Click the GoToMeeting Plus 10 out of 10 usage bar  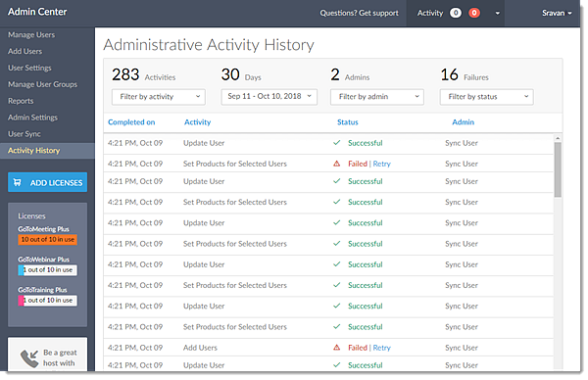pyautogui.click(x=48, y=240)
